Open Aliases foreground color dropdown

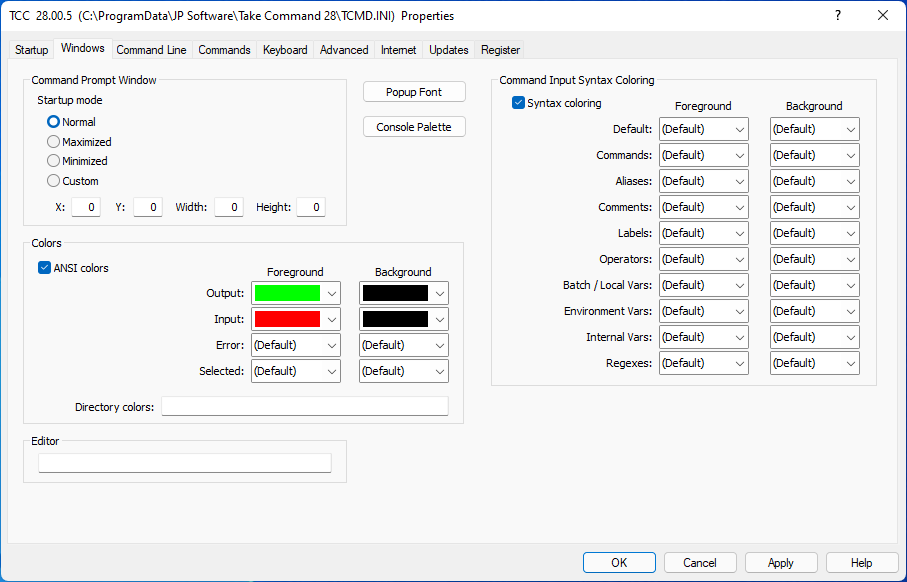tap(703, 181)
